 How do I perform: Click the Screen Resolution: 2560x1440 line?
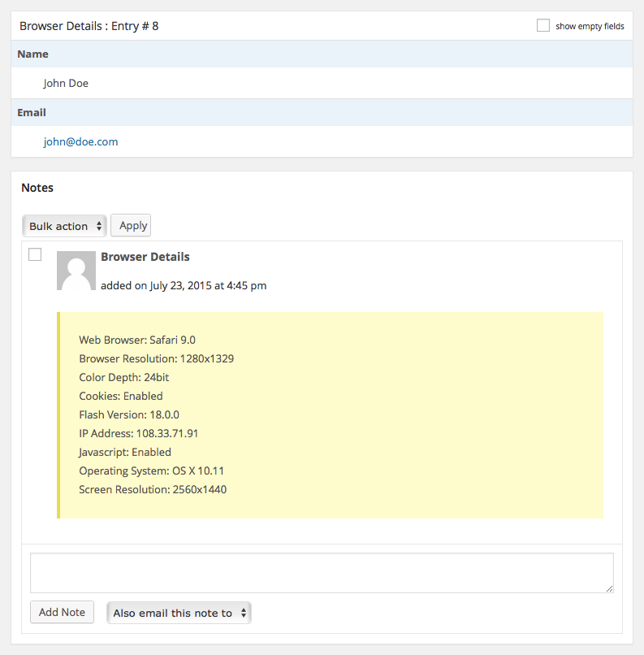tap(153, 489)
